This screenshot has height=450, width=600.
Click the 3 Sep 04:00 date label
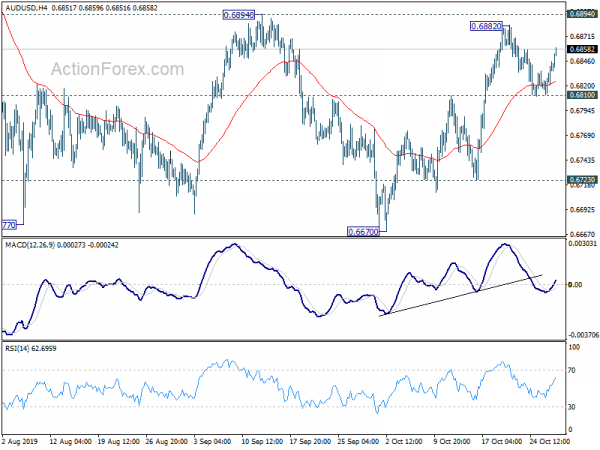[213, 441]
